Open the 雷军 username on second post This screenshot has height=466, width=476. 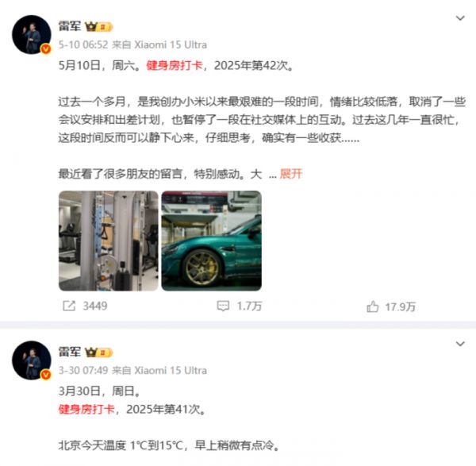[70, 352]
